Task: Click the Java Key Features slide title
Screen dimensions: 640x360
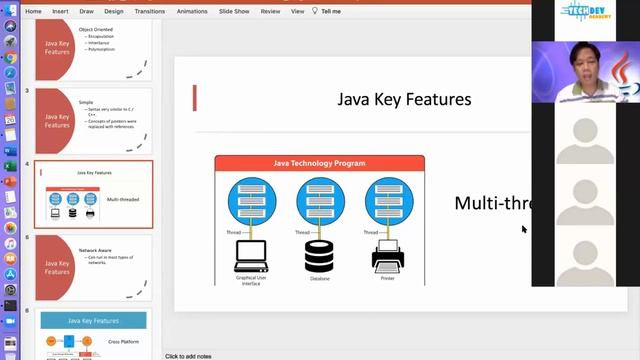Action: 404,99
